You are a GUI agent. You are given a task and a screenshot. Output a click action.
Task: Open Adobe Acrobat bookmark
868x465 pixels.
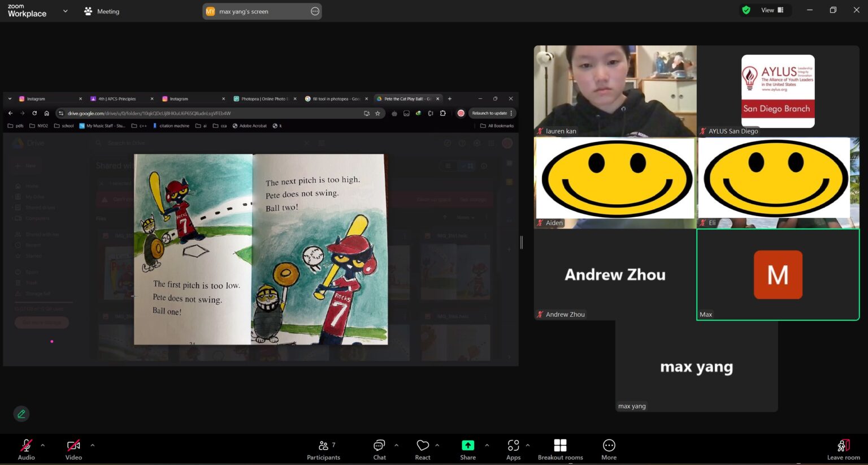click(250, 126)
